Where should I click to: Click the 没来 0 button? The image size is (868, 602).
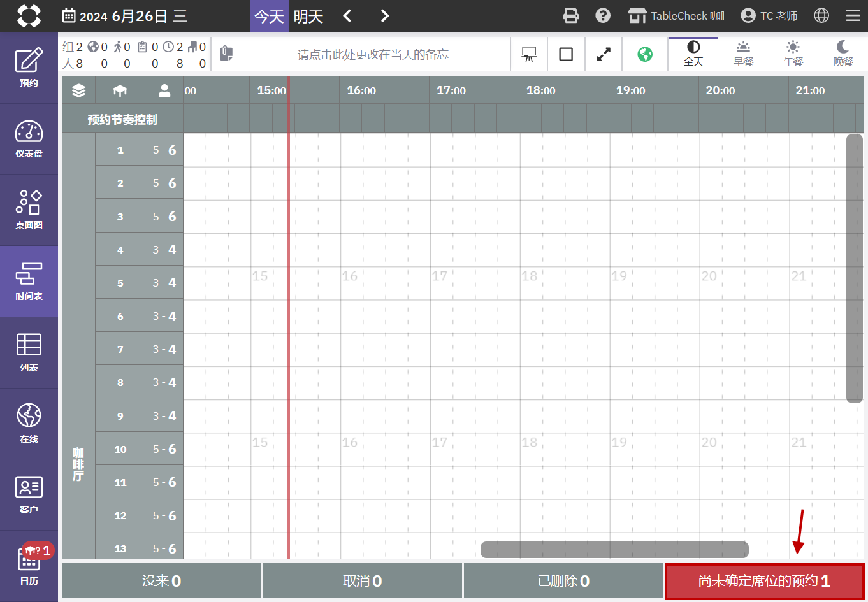pyautogui.click(x=162, y=581)
